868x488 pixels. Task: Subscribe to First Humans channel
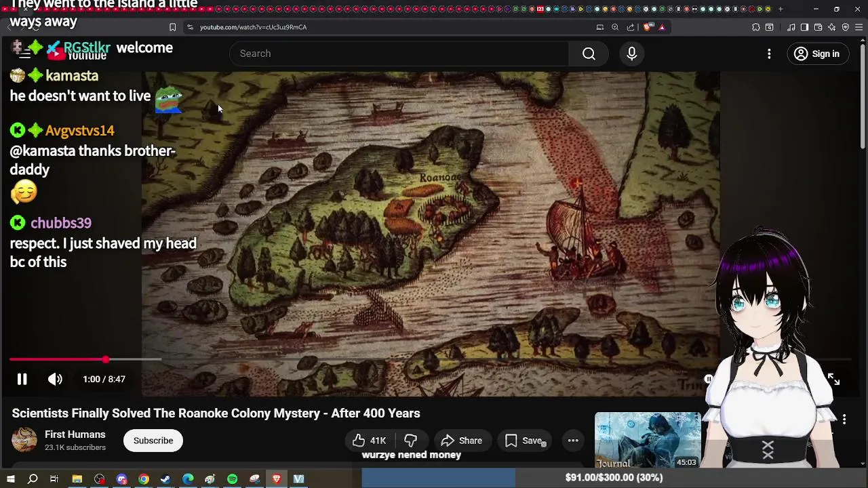coord(153,441)
